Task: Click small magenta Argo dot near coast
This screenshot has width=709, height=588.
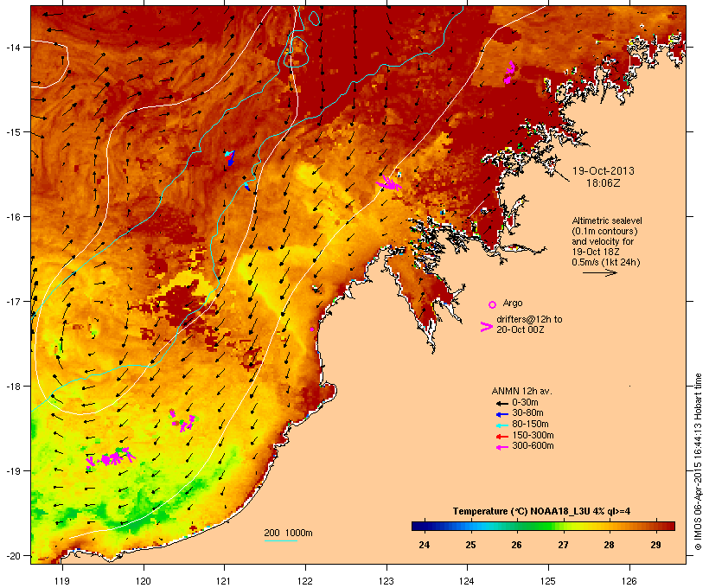Action: pyautogui.click(x=312, y=329)
